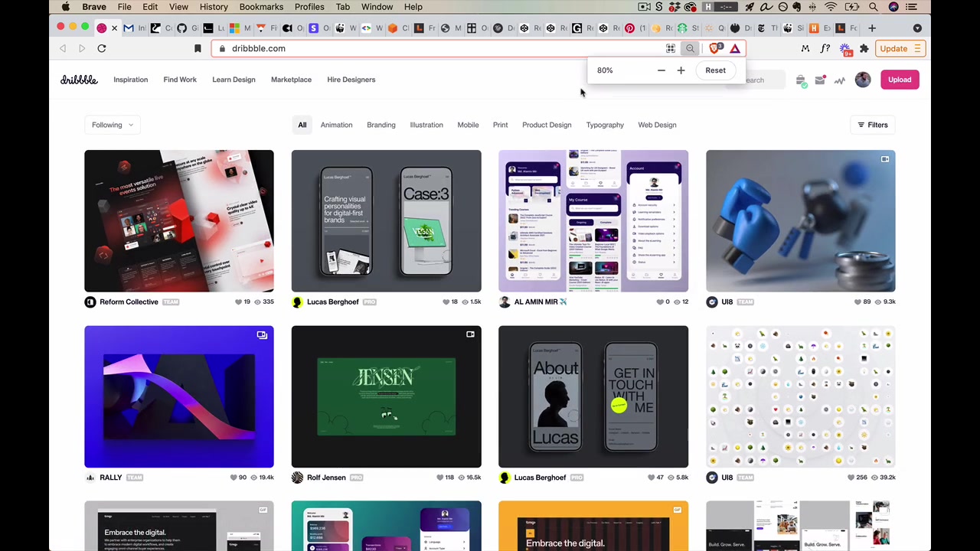Open Spotlight search in menu bar

pyautogui.click(x=874, y=7)
